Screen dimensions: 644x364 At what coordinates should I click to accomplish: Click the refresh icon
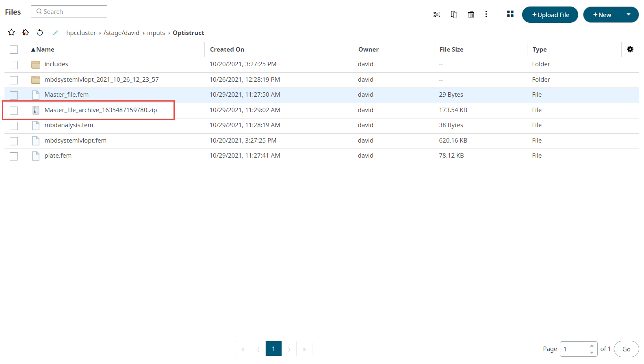[40, 32]
